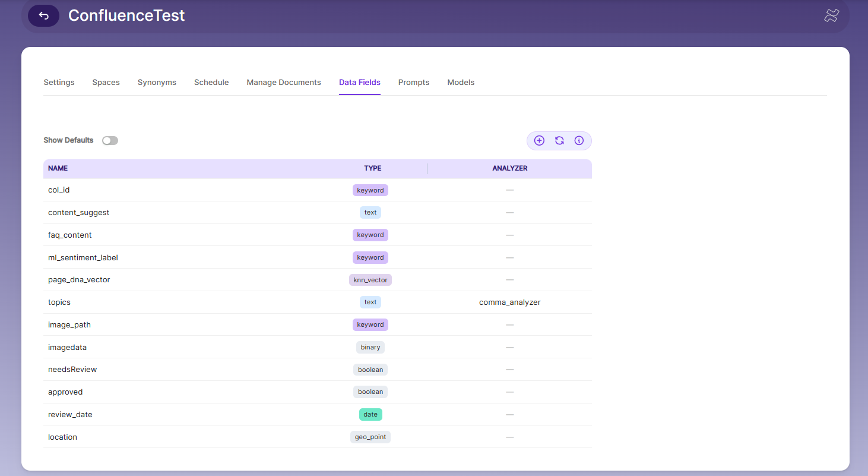This screenshot has width=868, height=476.
Task: Click the keyword badge for image_path
Action: coord(370,325)
